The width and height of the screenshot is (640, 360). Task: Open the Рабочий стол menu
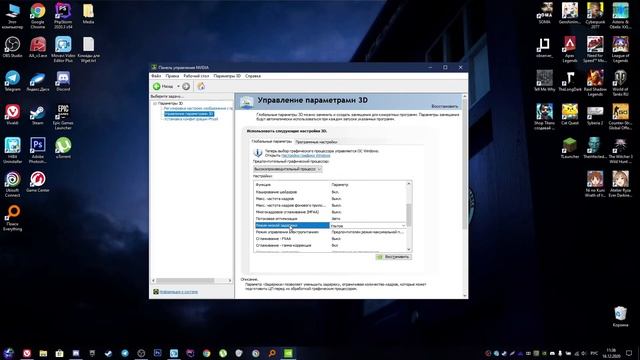click(x=196, y=76)
